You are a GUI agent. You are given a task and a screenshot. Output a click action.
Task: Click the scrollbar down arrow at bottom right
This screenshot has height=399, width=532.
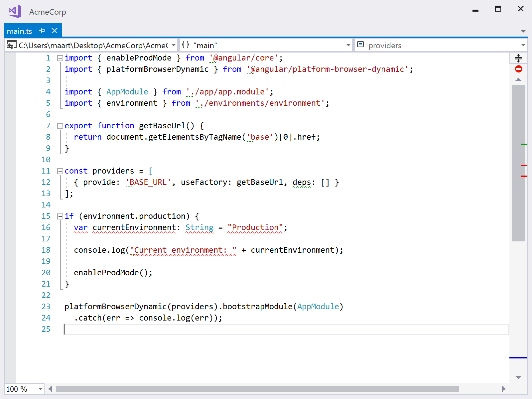point(518,377)
